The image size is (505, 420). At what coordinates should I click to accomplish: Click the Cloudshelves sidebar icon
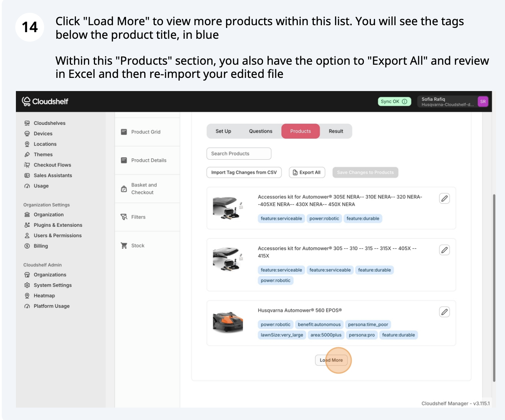27,123
